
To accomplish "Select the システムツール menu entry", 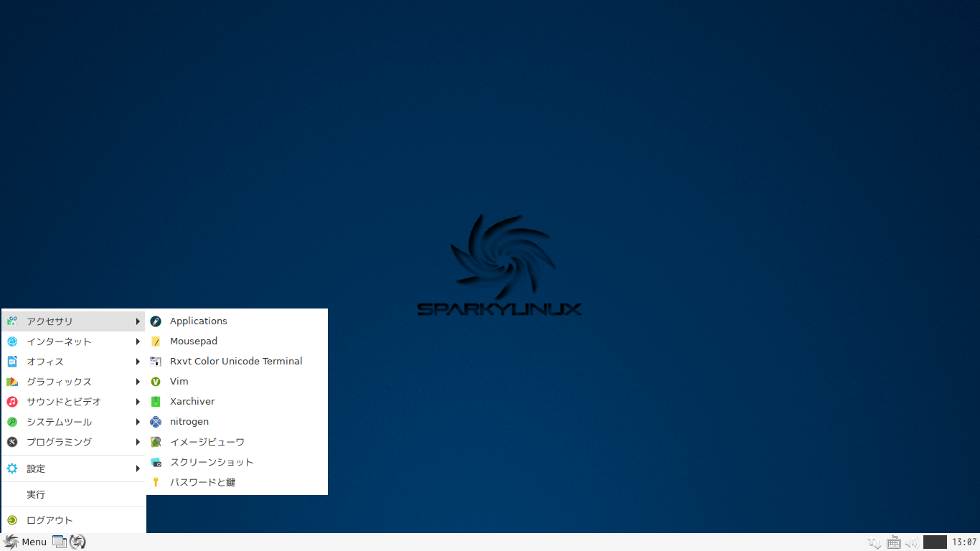I will [74, 422].
